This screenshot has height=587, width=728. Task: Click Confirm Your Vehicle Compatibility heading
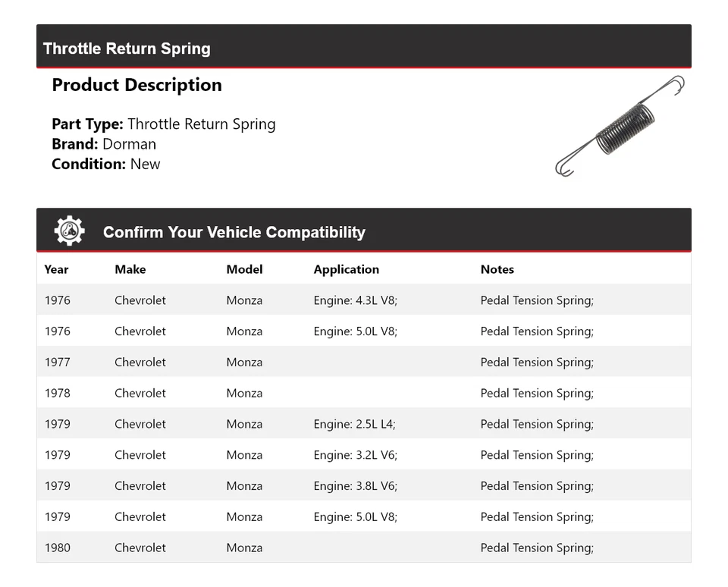tap(234, 232)
